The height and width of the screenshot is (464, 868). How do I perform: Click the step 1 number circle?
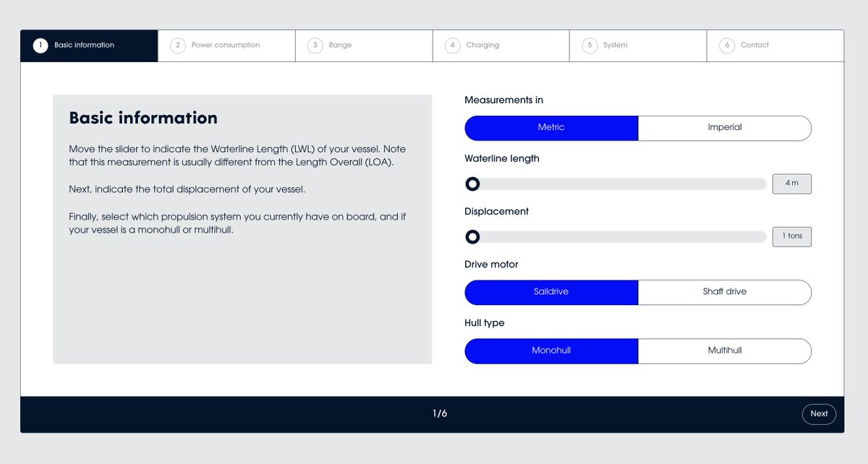point(41,46)
